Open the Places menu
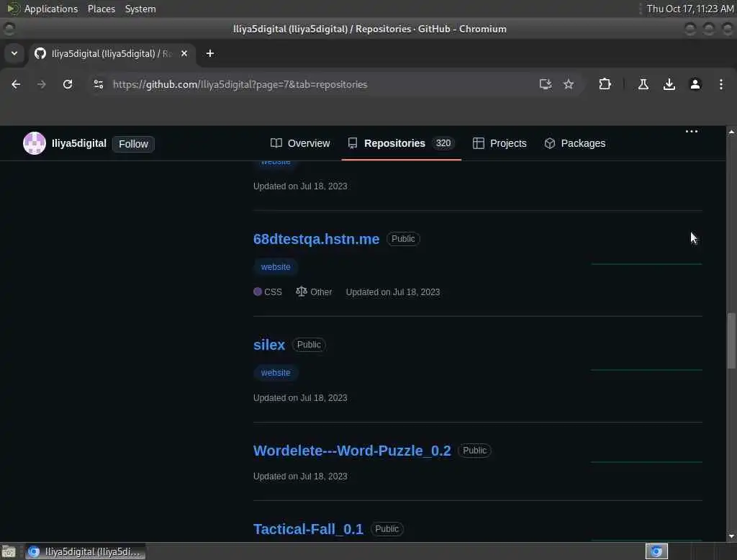This screenshot has width=737, height=560. [x=101, y=9]
